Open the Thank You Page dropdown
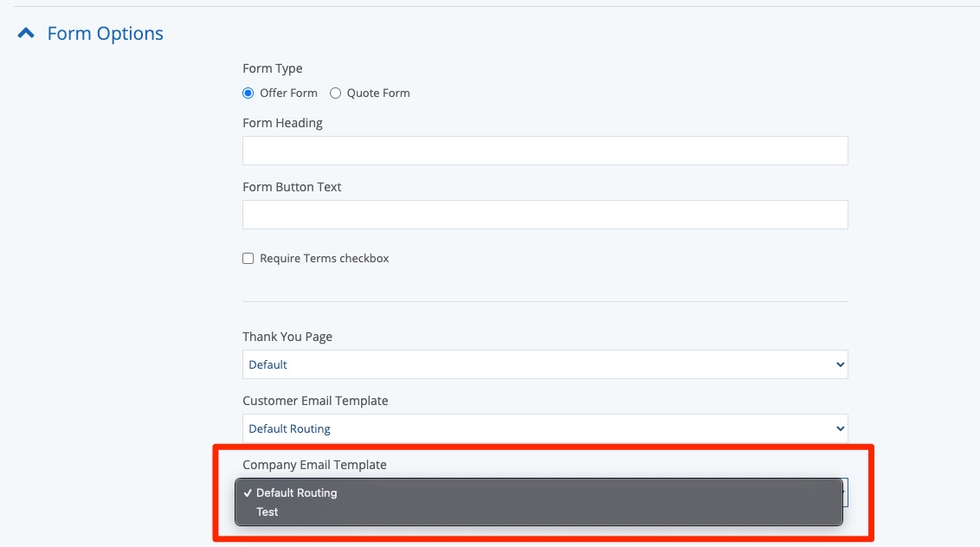The height and width of the screenshot is (547, 980). (545, 364)
